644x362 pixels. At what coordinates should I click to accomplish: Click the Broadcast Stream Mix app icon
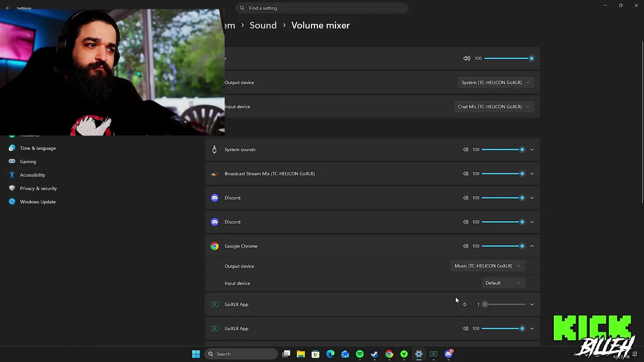[x=214, y=173]
